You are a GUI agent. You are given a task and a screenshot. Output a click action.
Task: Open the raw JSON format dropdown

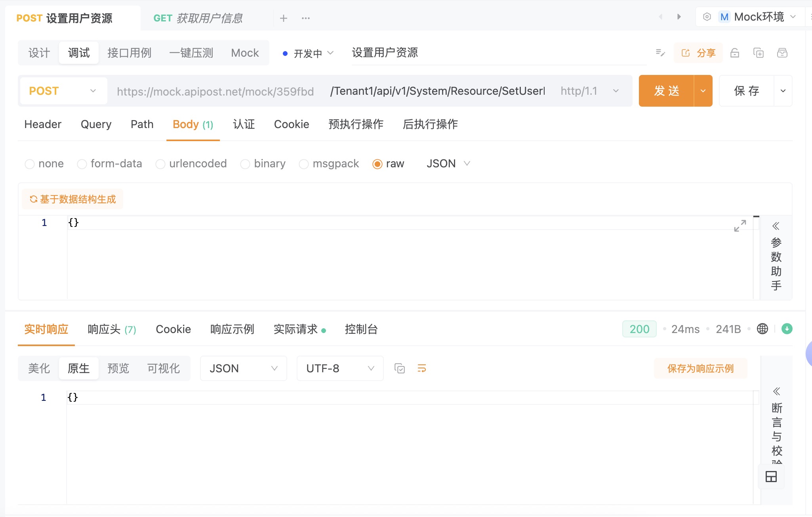[448, 164]
